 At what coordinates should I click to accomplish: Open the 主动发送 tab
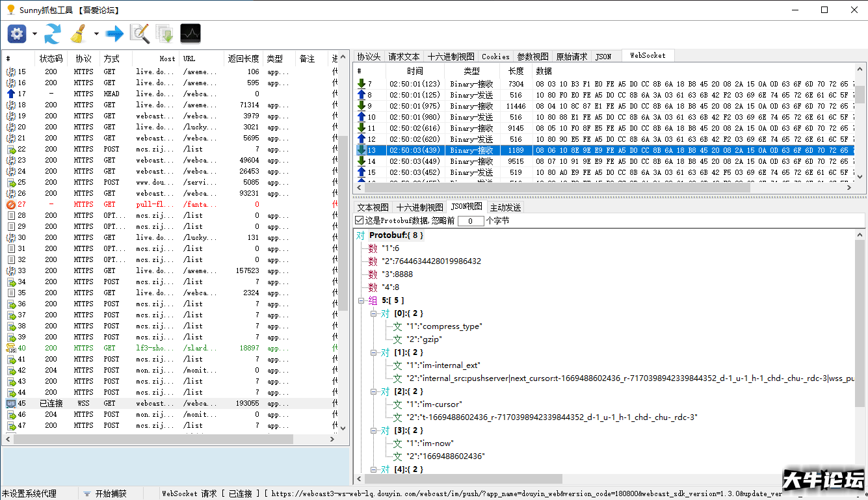pyautogui.click(x=505, y=207)
